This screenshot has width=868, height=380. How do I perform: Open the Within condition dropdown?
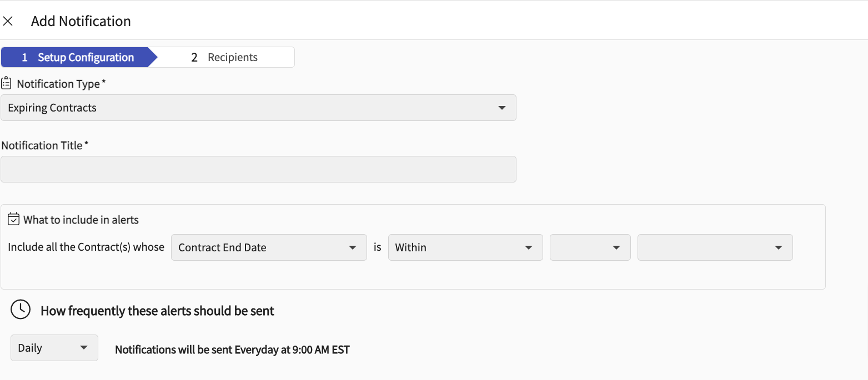465,247
